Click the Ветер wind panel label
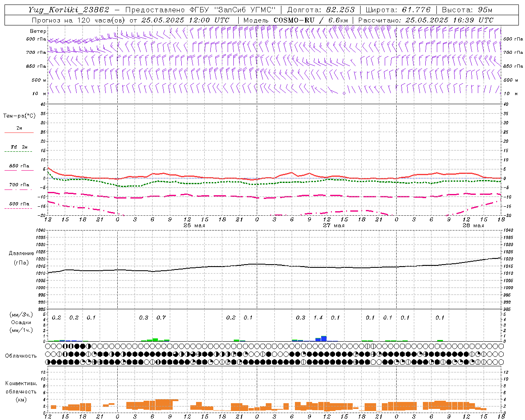 pyautogui.click(x=38, y=31)
